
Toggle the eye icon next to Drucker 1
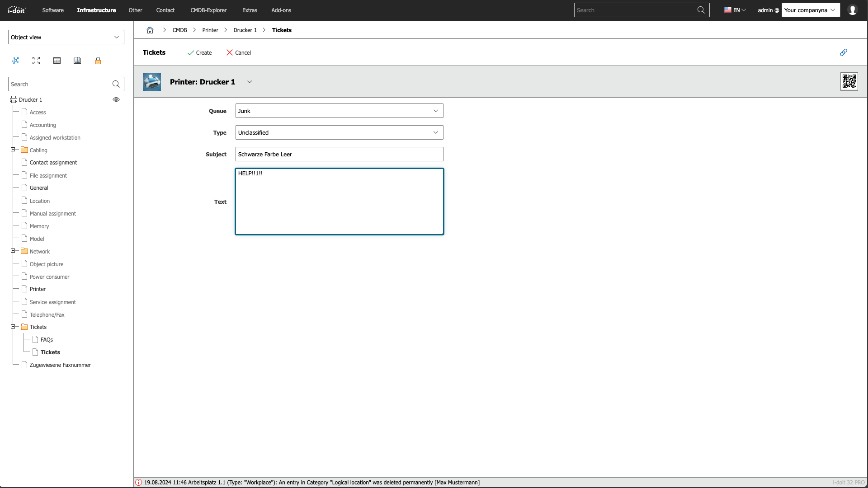tap(116, 99)
